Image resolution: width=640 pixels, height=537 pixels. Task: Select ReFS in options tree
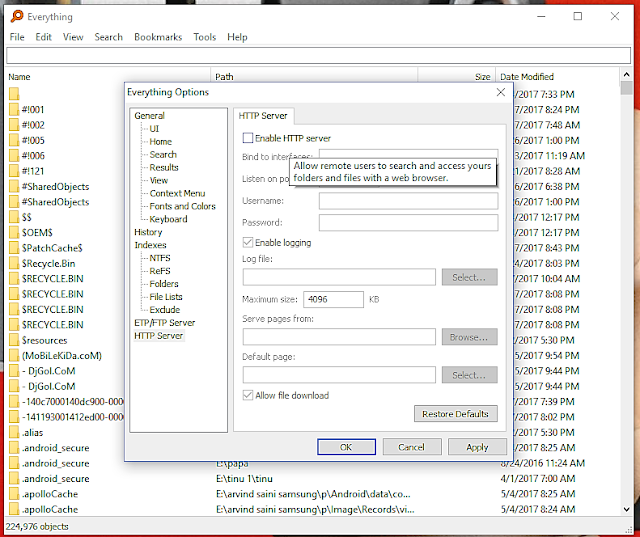tap(160, 271)
